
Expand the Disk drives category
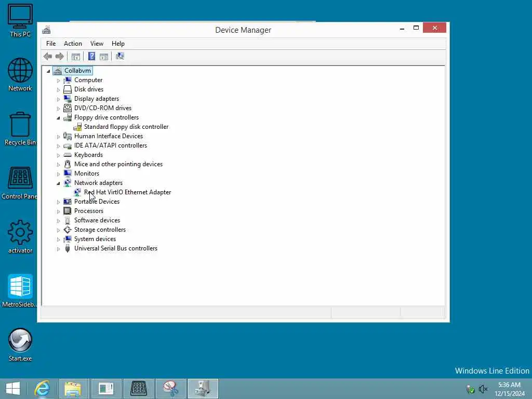58,89
